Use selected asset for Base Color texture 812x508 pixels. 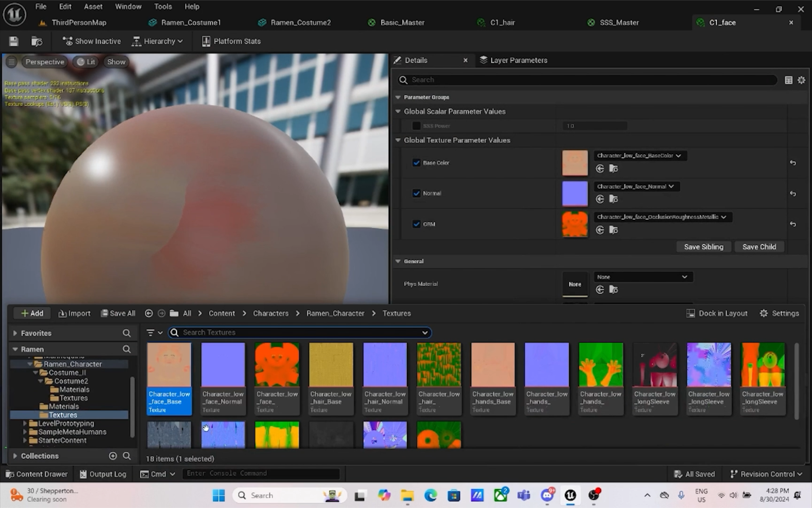click(x=600, y=169)
